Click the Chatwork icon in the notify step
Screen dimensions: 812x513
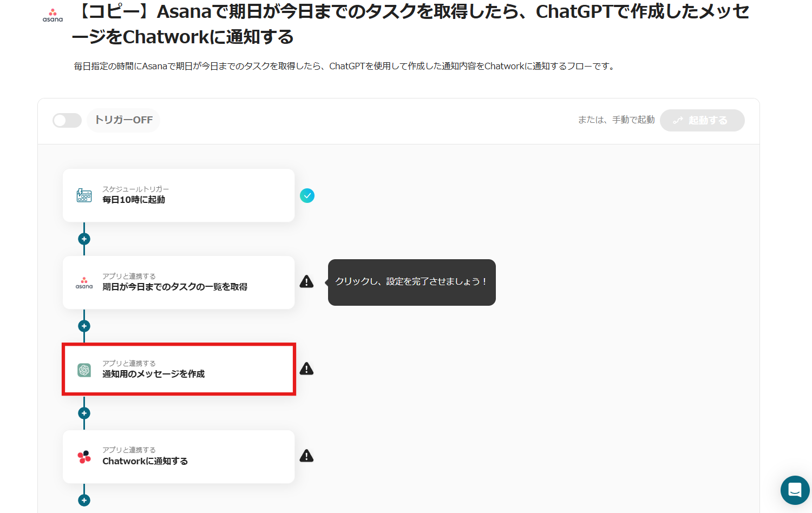tap(84, 457)
